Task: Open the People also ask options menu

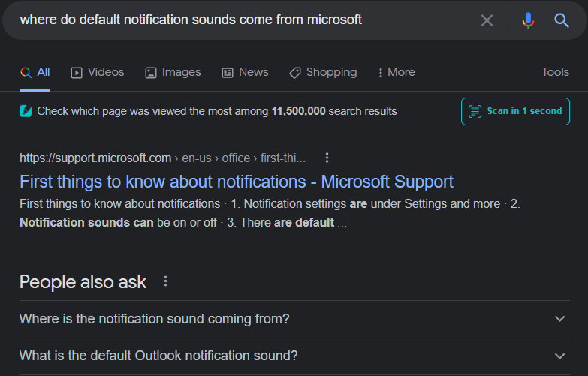Action: [166, 281]
